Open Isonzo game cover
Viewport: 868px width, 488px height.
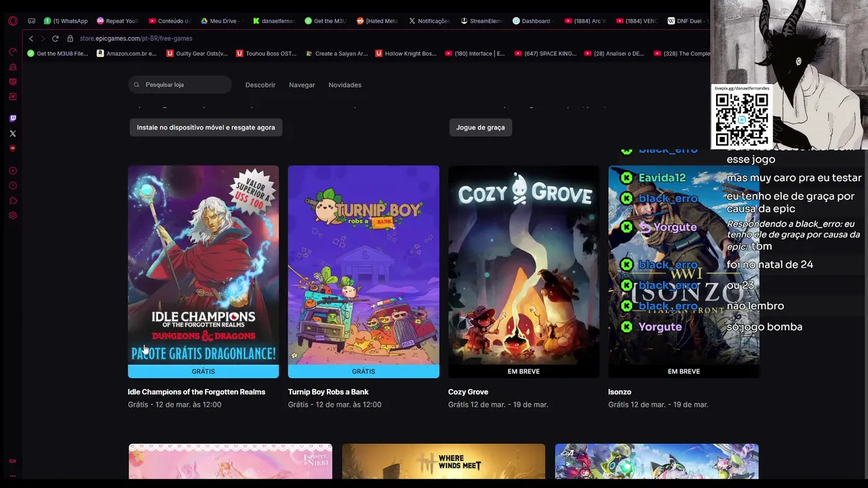click(684, 265)
